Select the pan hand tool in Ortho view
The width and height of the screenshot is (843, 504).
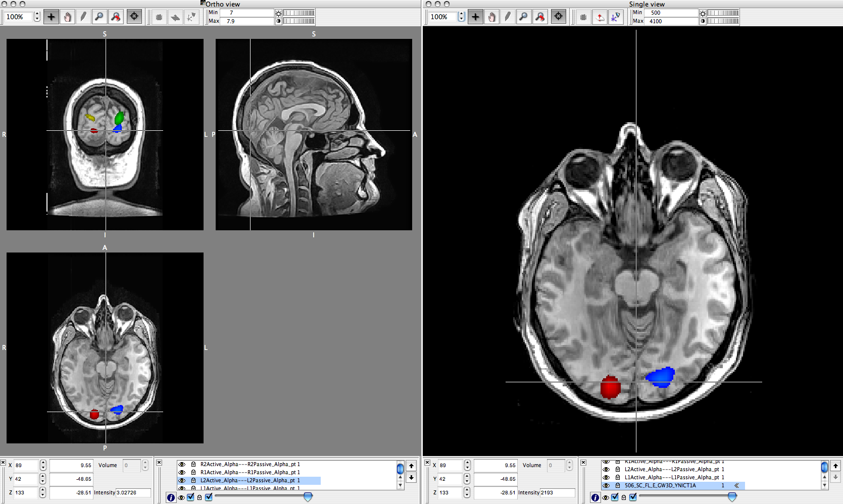pos(67,17)
